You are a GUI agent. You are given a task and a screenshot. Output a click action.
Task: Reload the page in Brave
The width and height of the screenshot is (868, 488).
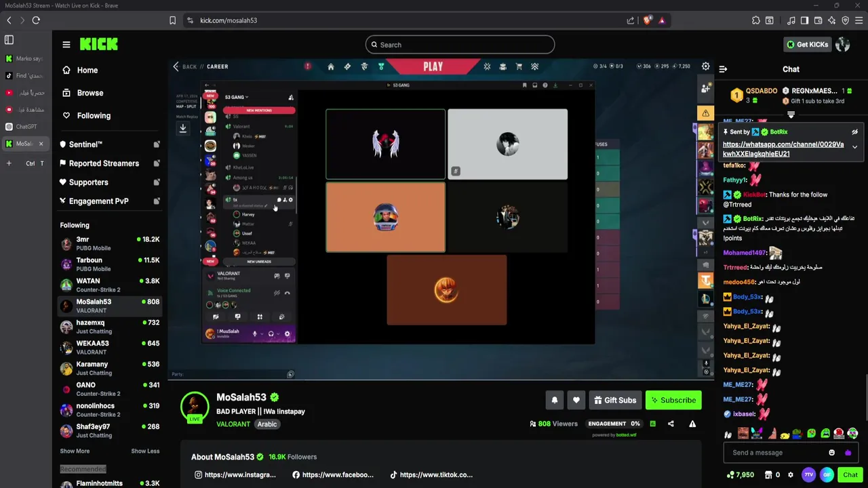click(x=36, y=20)
